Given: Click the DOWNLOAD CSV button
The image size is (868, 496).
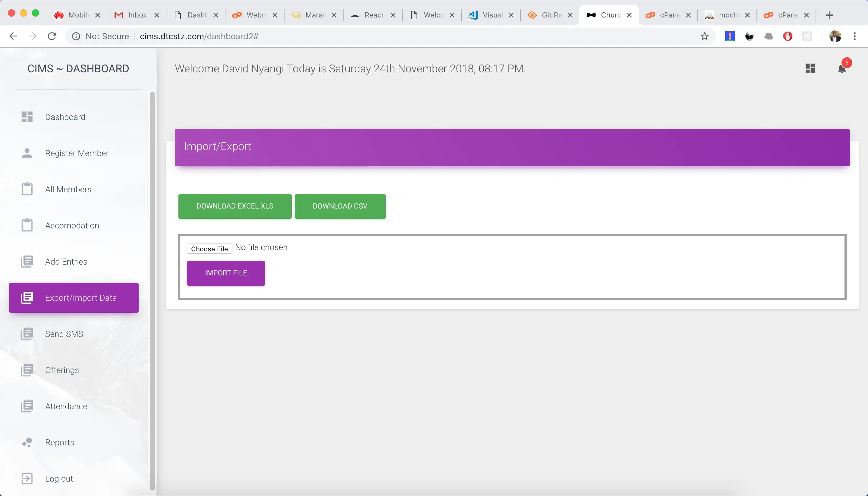Looking at the screenshot, I should pos(340,206).
